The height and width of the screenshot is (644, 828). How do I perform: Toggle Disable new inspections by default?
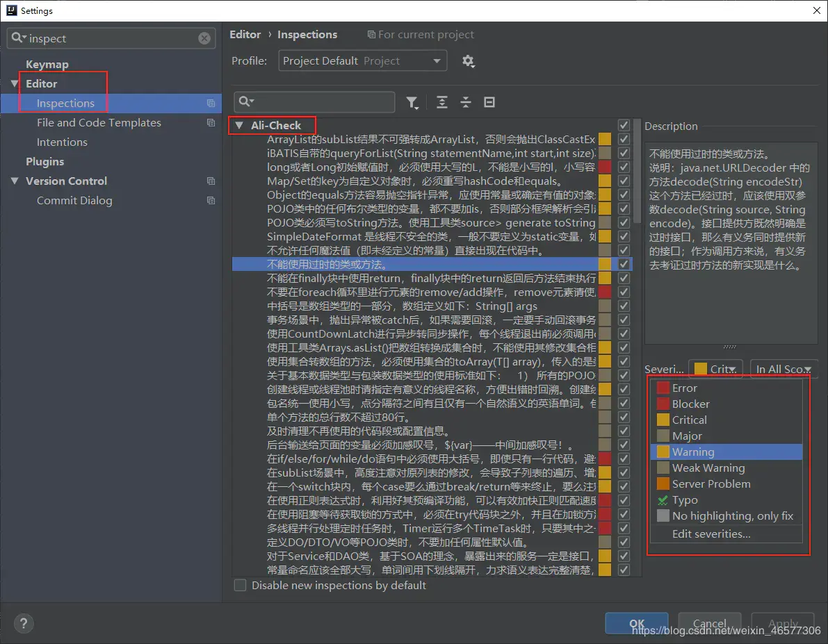tap(240, 585)
